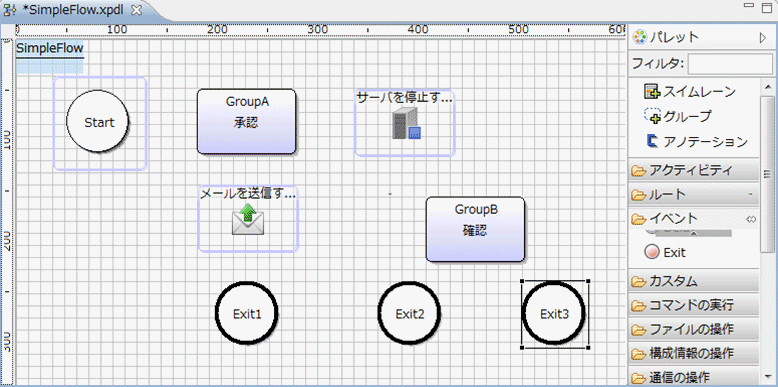This screenshot has height=387, width=778.
Task: Select the Exit2 end event node
Action: coord(409,313)
